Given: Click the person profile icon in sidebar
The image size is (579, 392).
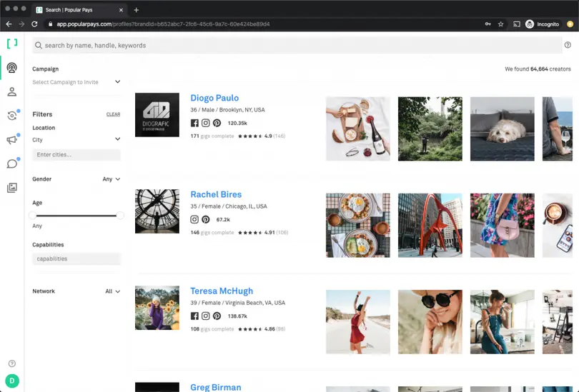Looking at the screenshot, I should [x=11, y=92].
